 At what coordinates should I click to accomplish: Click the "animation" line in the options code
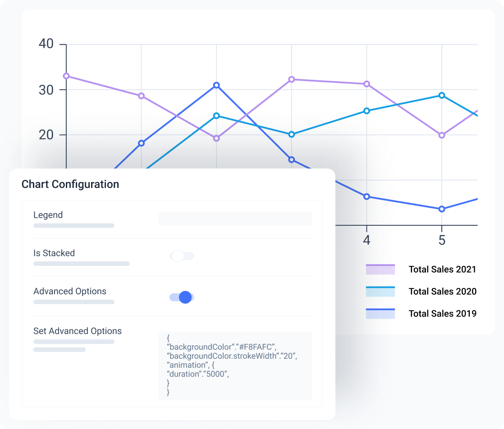tap(191, 365)
